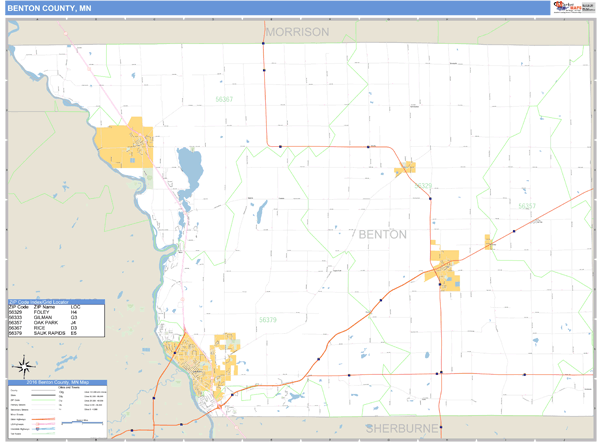This screenshot has width=600, height=442.
Task: Click the large BENTON label mid-map
Action: 382,234
